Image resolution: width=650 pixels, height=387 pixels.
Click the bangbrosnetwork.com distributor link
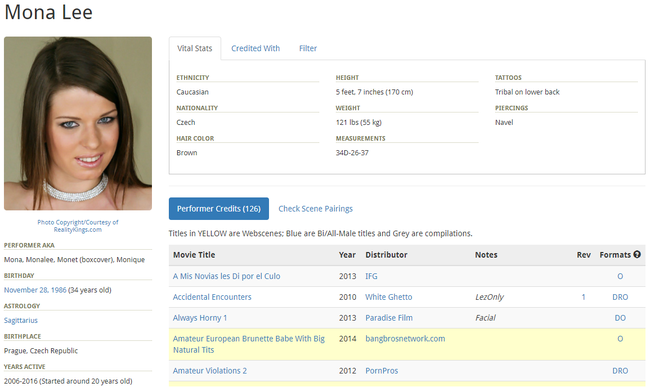tap(405, 339)
